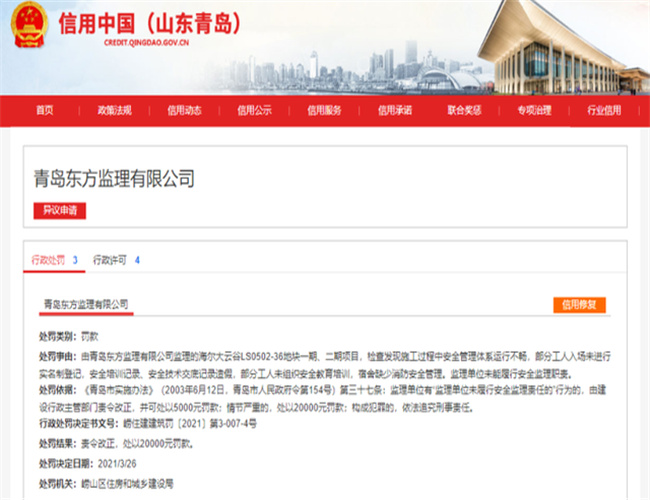Open the 信用服务 menu item

(324, 110)
